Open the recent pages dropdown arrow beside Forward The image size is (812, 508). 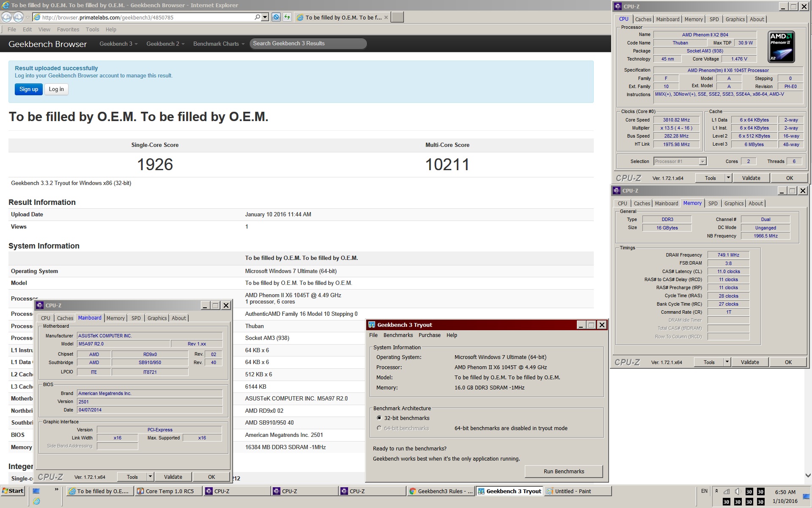27,17
